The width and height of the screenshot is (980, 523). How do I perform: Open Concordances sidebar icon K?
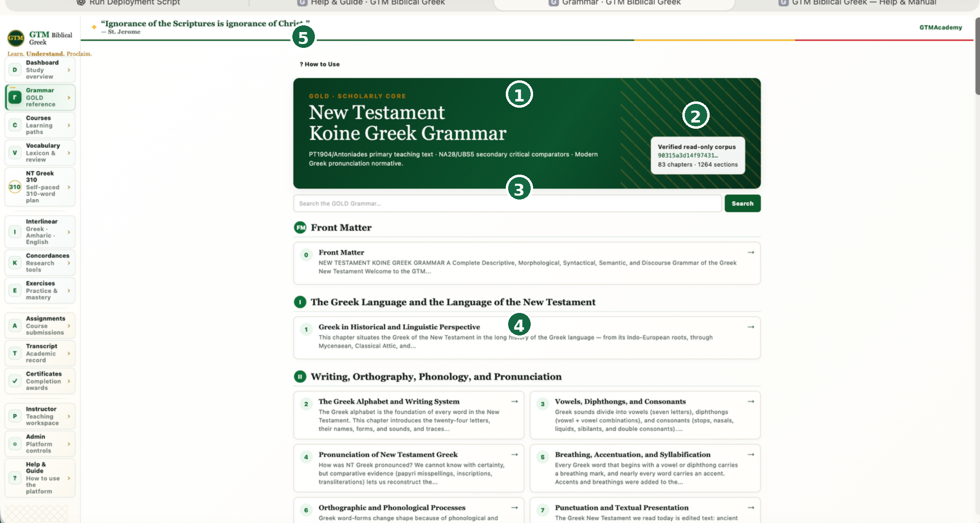click(x=15, y=263)
